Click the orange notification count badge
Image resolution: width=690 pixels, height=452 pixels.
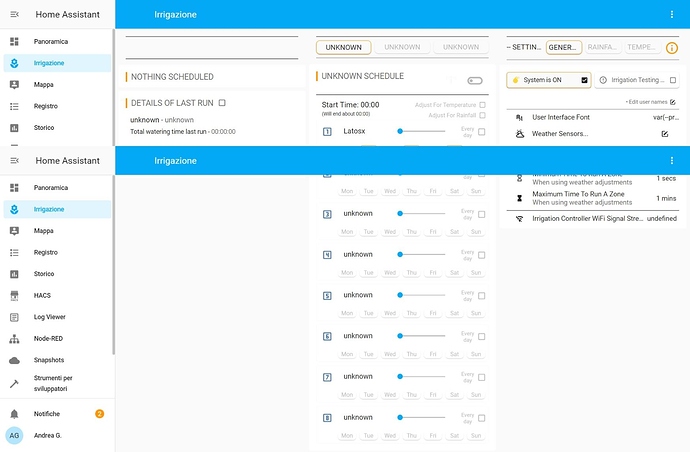tap(99, 414)
